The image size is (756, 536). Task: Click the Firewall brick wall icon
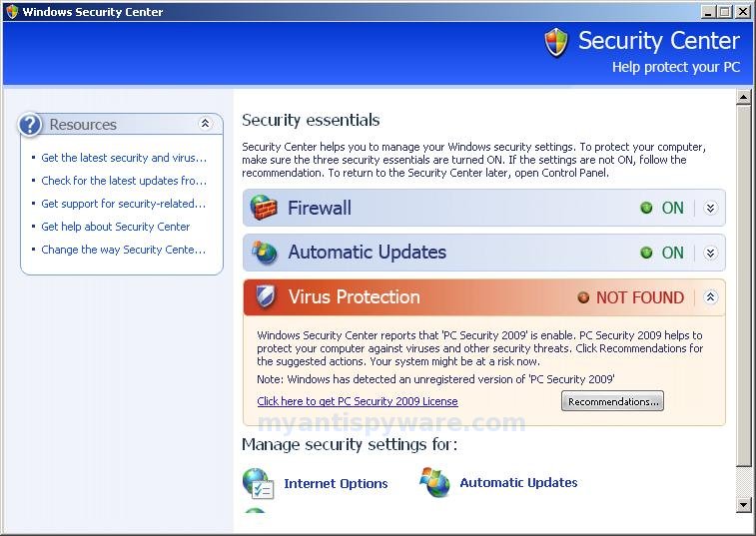point(264,208)
